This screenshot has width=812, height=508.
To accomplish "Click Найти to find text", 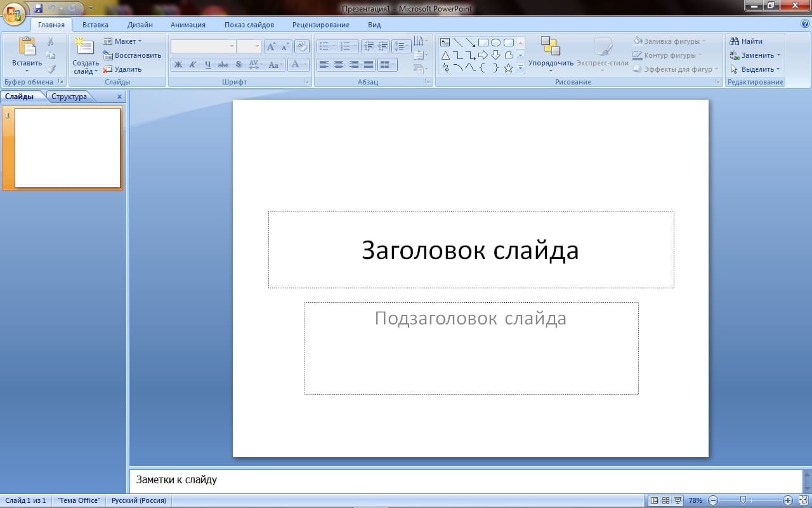I will (746, 41).
